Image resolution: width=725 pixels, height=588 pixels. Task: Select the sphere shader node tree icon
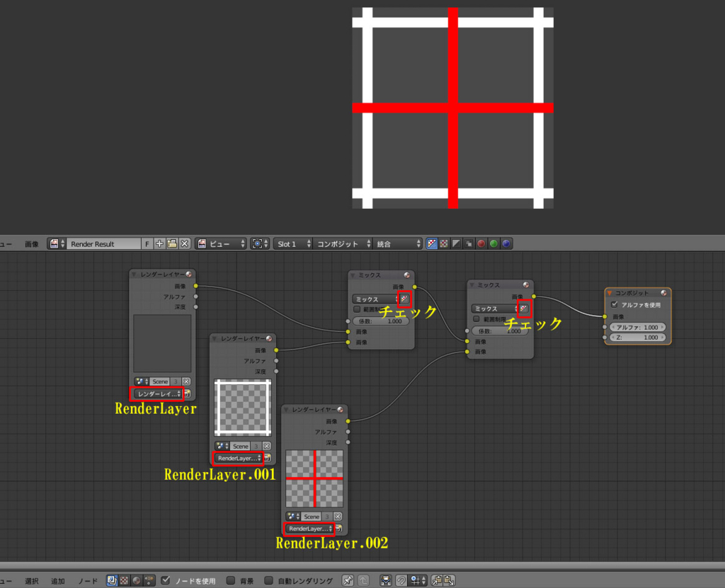pyautogui.click(x=137, y=581)
